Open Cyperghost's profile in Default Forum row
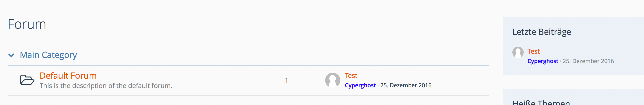 click(x=360, y=85)
